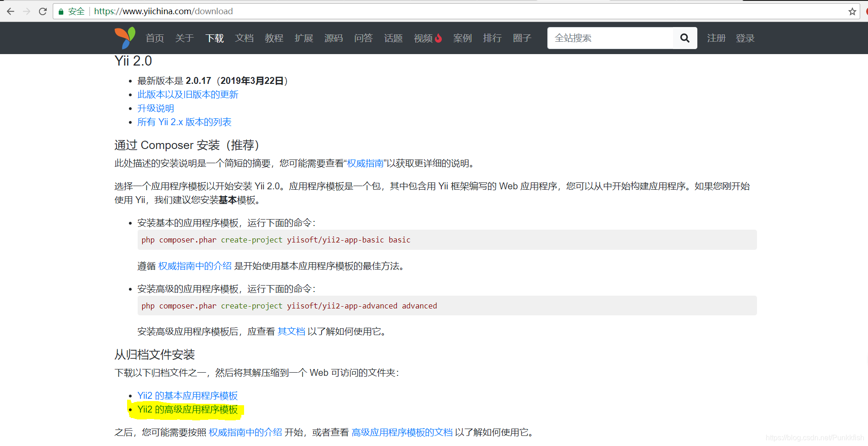The height and width of the screenshot is (446, 868).
Task: Click the Yii China logo
Action: point(125,38)
